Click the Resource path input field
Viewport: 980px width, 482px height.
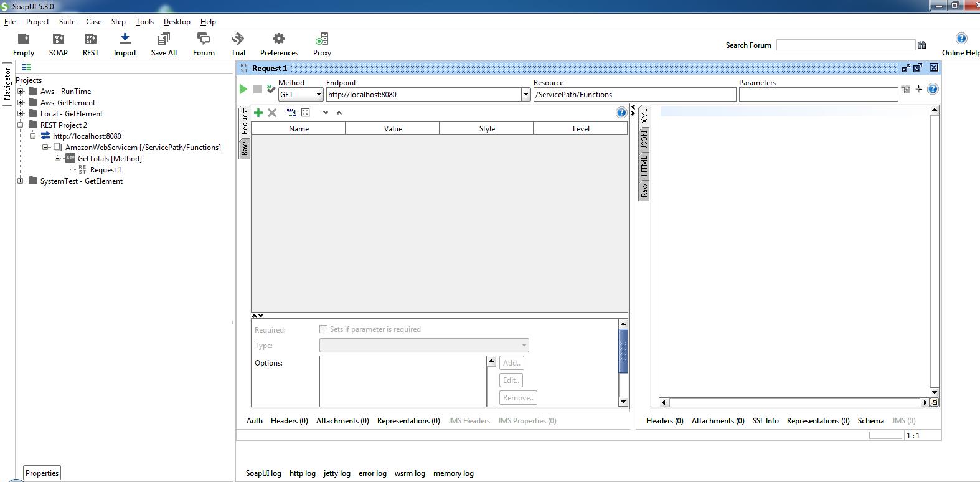634,95
